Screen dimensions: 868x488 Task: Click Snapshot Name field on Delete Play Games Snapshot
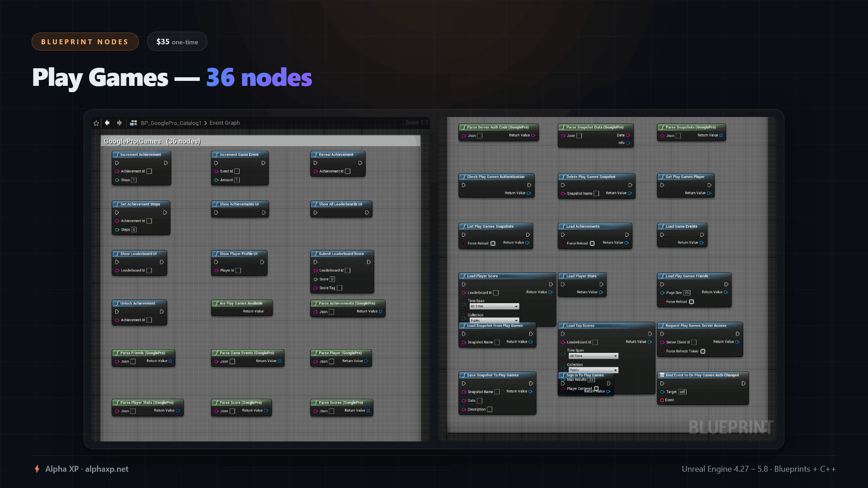pyautogui.click(x=596, y=193)
